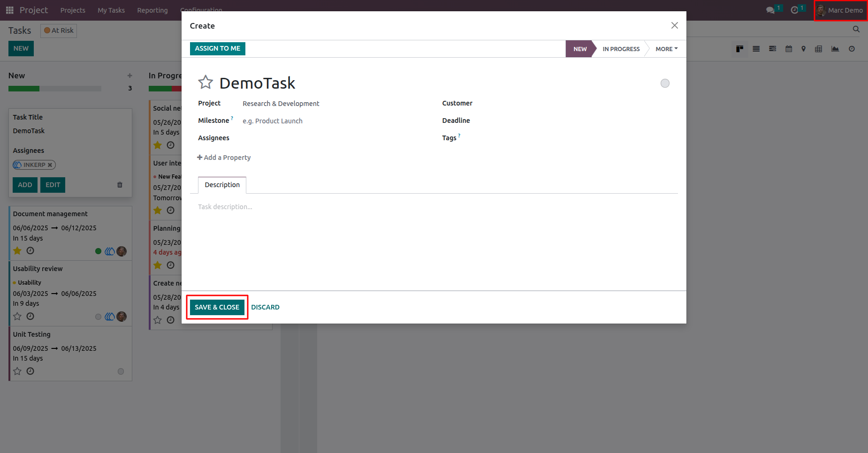Toggle star on Planning card in In Progress

point(158,265)
